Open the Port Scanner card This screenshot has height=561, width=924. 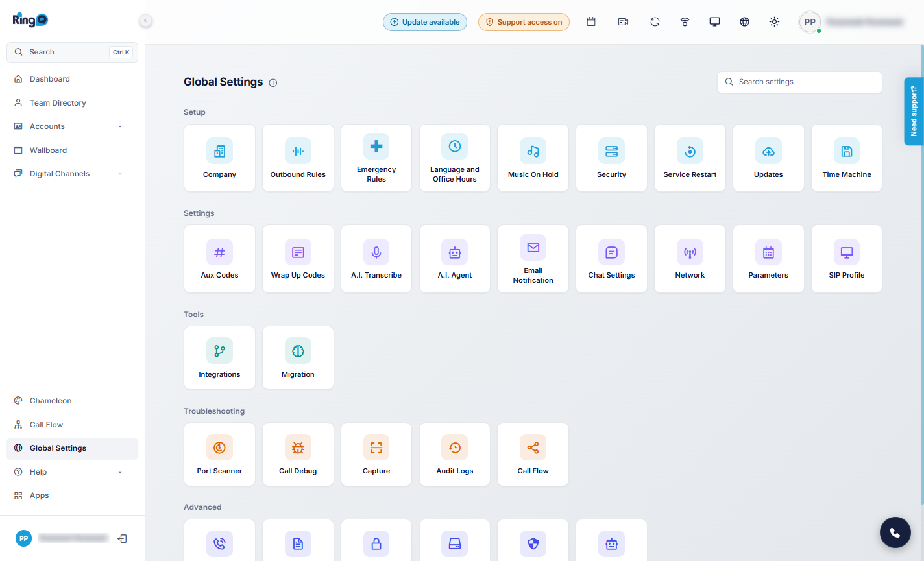click(x=219, y=455)
